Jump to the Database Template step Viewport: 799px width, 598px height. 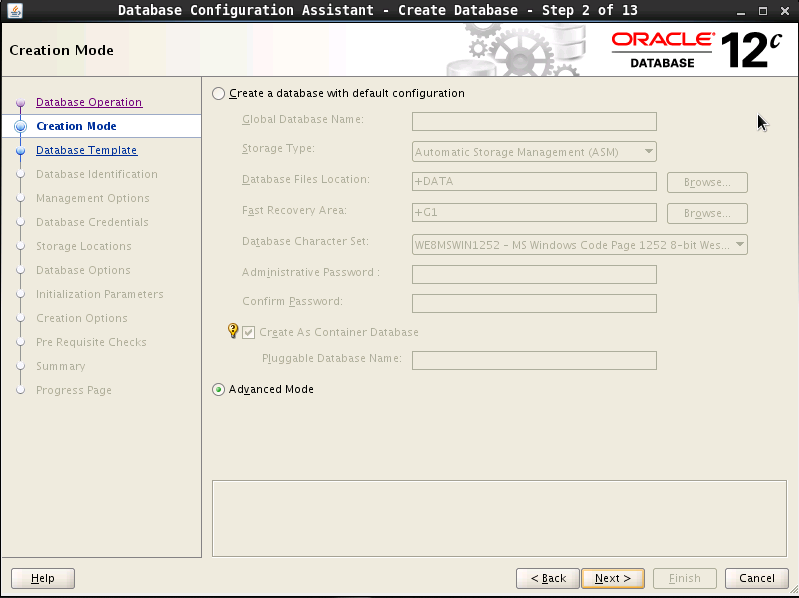click(x=86, y=150)
